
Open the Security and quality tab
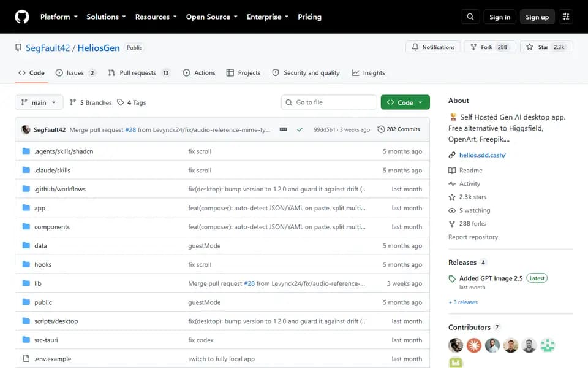pos(306,73)
